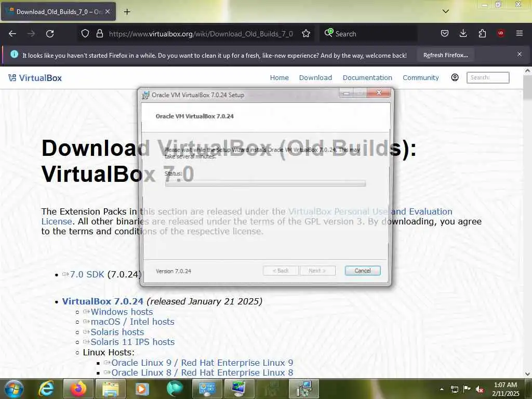Go back using the Firefox back arrow
Viewport: 532px width, 399px height.
coord(12,34)
